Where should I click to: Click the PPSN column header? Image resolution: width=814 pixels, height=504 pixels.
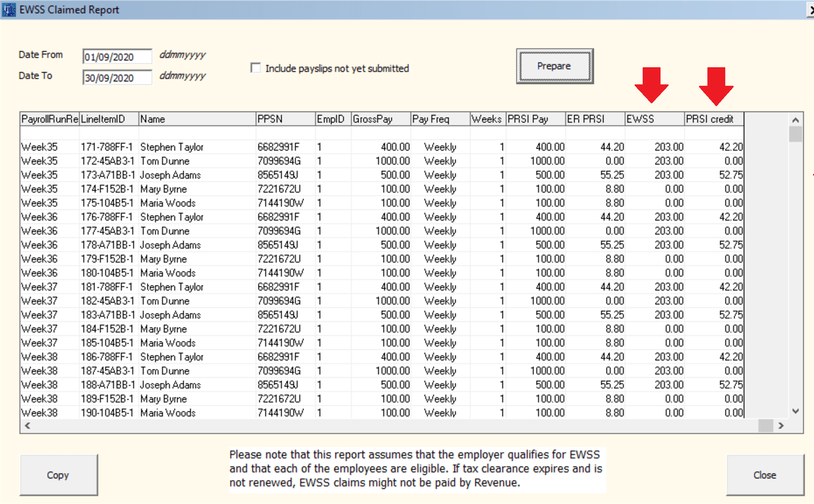point(285,118)
